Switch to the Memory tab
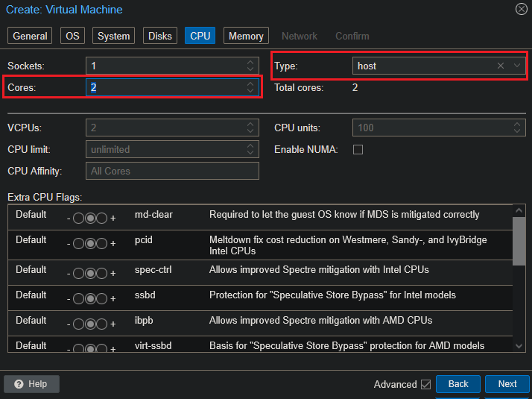Viewport: 532px width, 399px height. click(x=246, y=36)
